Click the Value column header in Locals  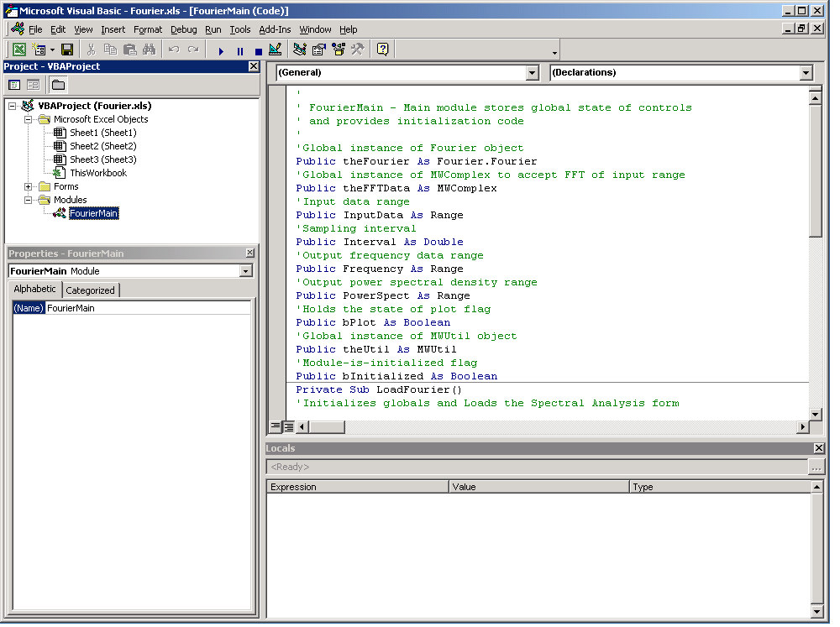(539, 487)
